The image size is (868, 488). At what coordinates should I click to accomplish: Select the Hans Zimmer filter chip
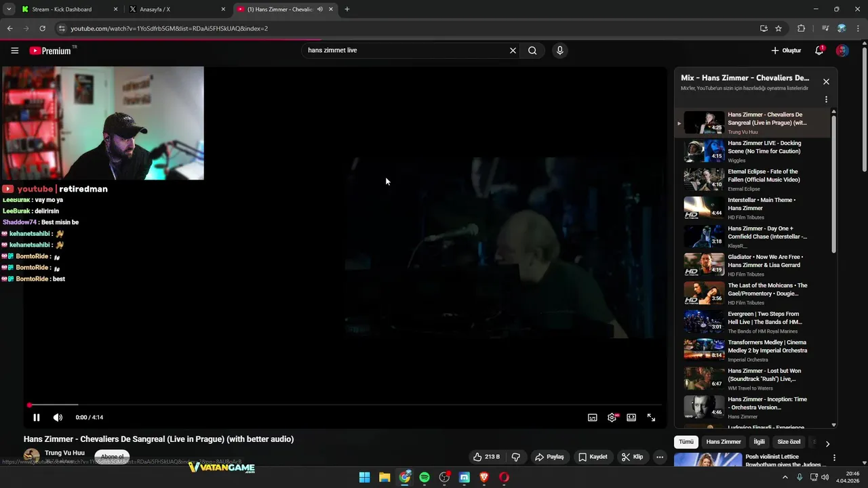coord(724,442)
